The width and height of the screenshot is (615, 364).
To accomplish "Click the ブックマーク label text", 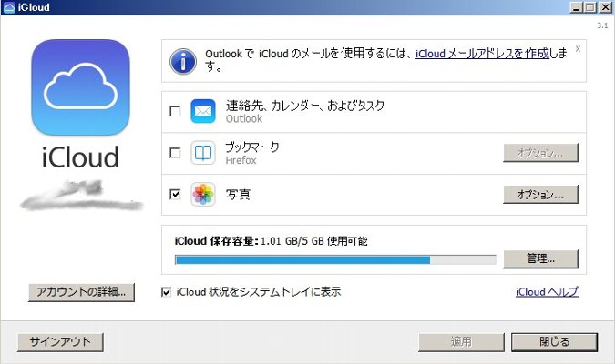I will tap(252, 147).
